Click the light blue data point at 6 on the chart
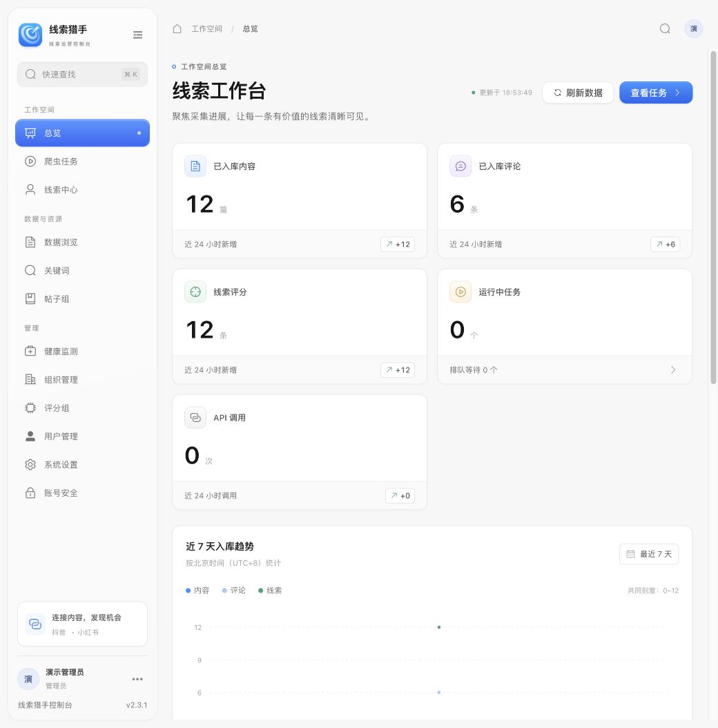 click(x=439, y=692)
